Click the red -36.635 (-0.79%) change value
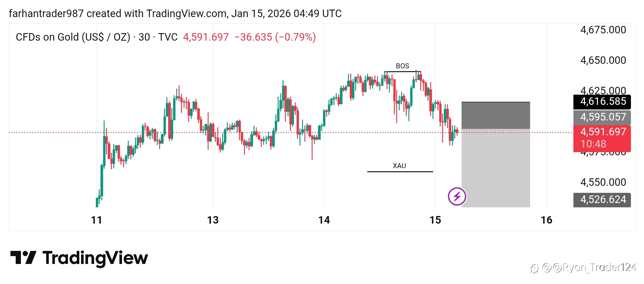 (275, 37)
